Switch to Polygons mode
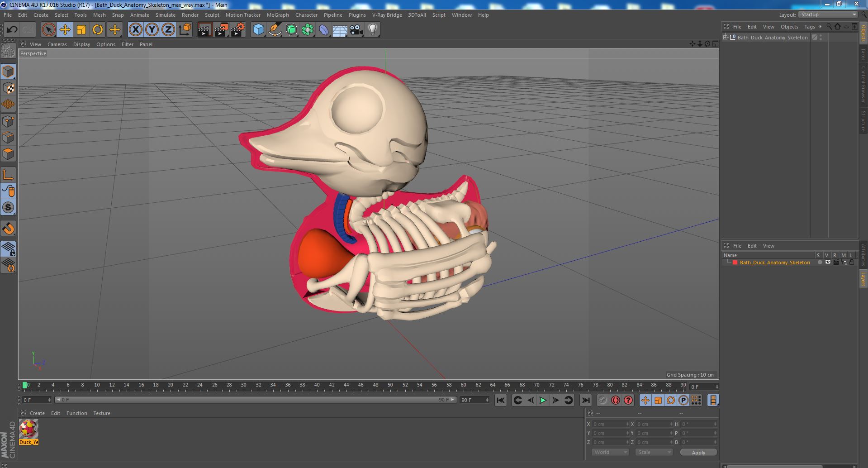This screenshot has width=868, height=468. [8, 154]
